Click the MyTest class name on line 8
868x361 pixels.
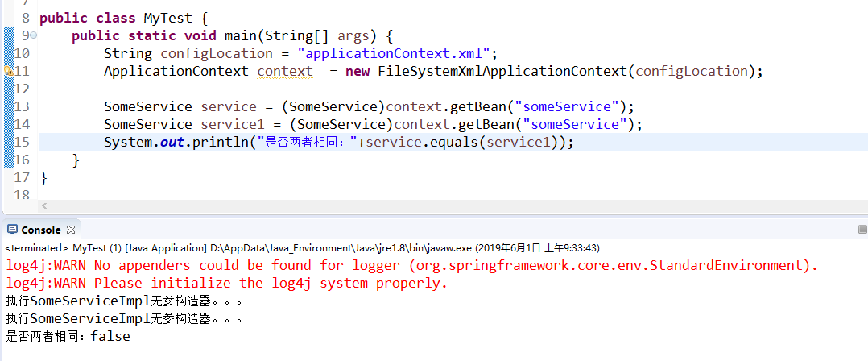pos(168,19)
